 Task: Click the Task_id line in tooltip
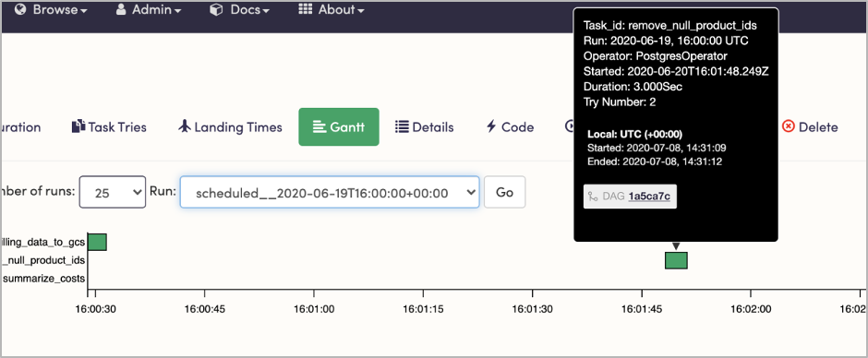pyautogui.click(x=669, y=26)
